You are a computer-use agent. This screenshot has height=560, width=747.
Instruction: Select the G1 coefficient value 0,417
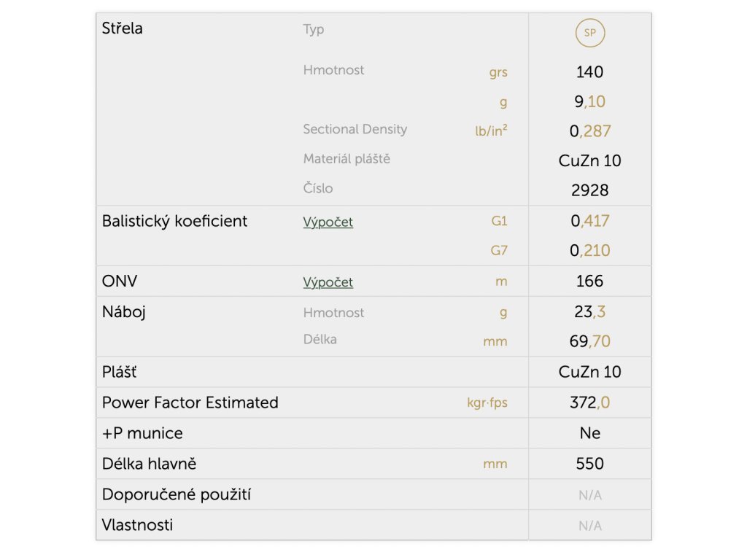click(x=589, y=220)
